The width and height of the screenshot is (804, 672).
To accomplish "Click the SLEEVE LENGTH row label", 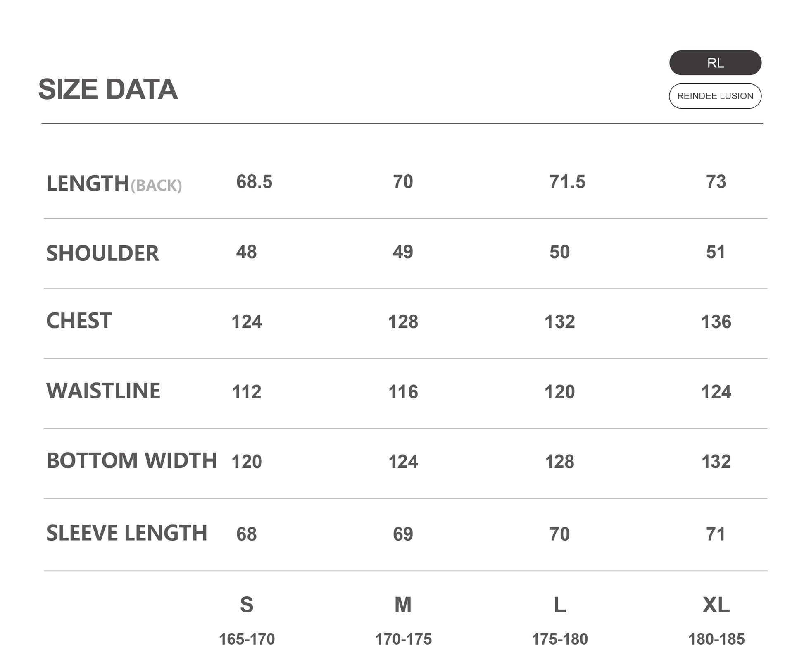I will [x=127, y=533].
